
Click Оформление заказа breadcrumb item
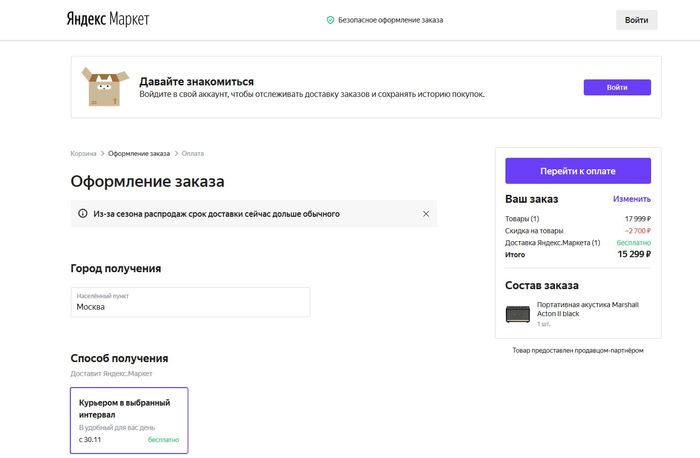(139, 153)
